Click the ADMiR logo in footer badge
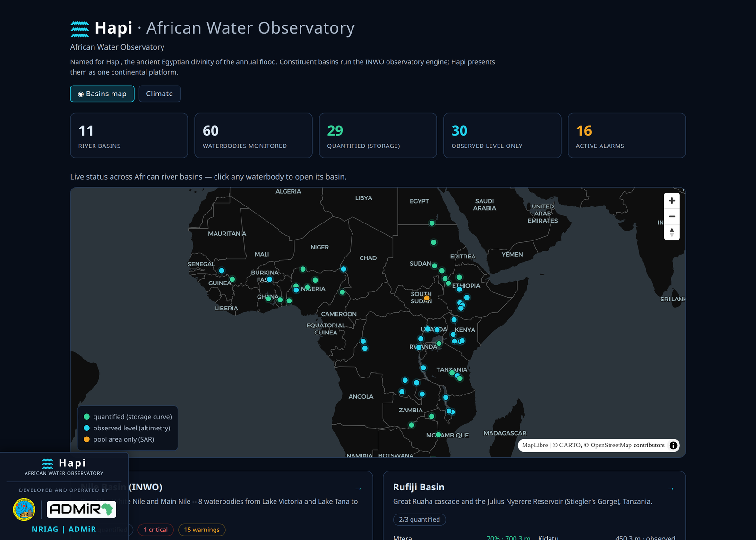The height and width of the screenshot is (540, 756). (x=81, y=509)
